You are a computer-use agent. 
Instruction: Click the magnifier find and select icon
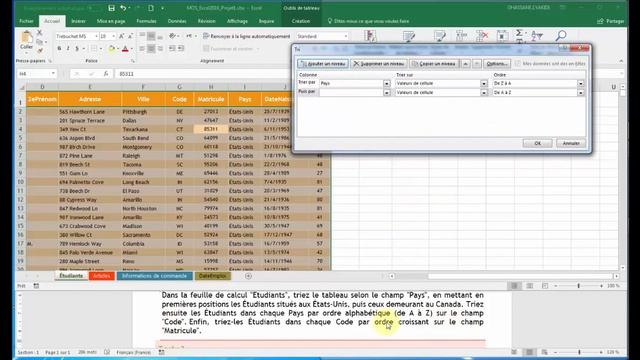(561, 36)
